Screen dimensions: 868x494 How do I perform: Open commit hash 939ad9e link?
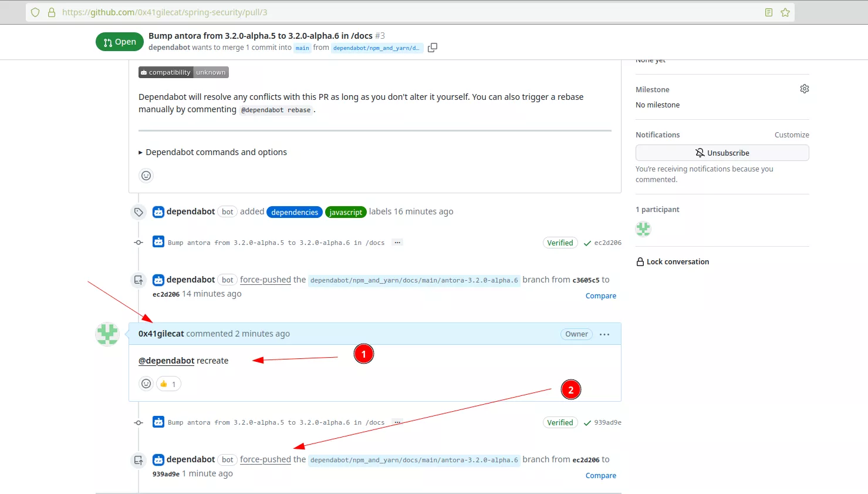[x=607, y=422]
